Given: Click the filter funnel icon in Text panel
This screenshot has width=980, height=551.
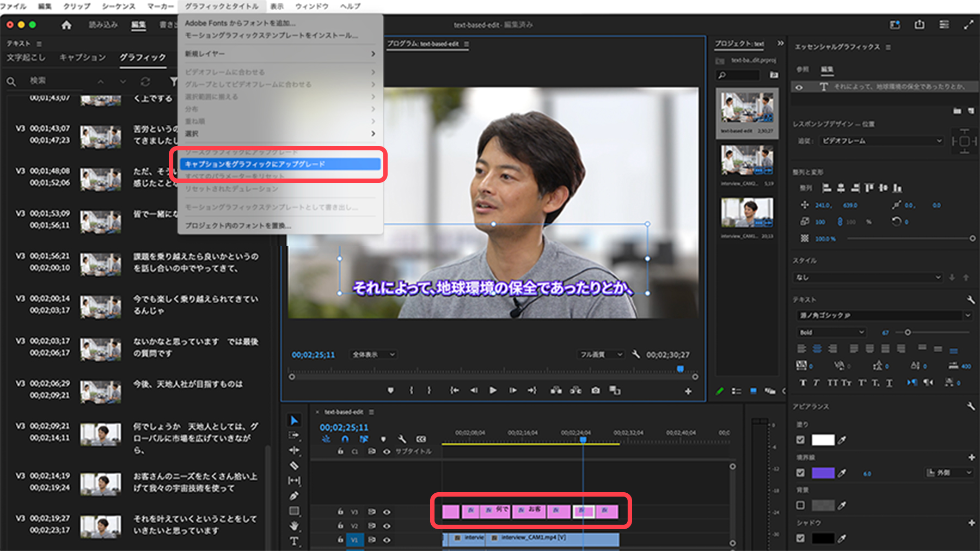Looking at the screenshot, I should click(173, 82).
